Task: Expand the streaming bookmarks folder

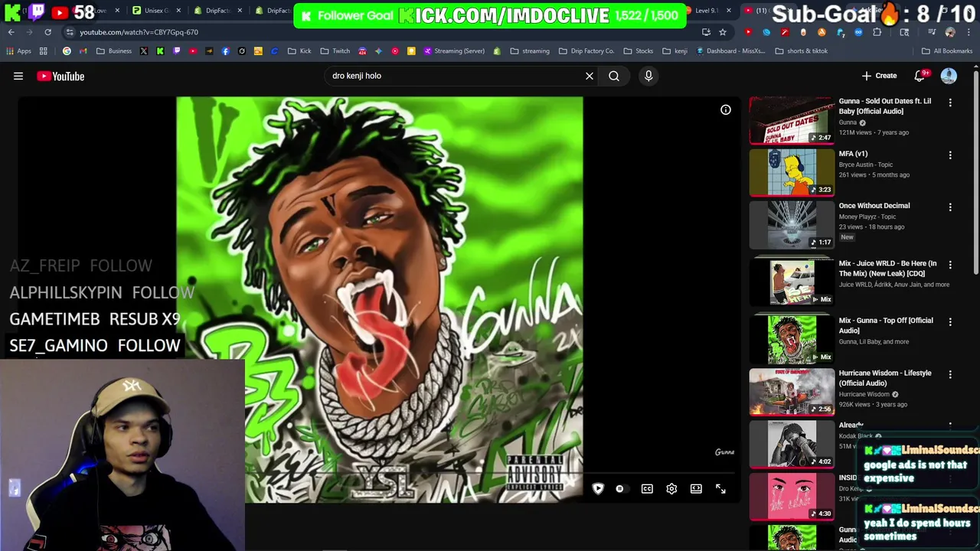Action: coord(530,51)
